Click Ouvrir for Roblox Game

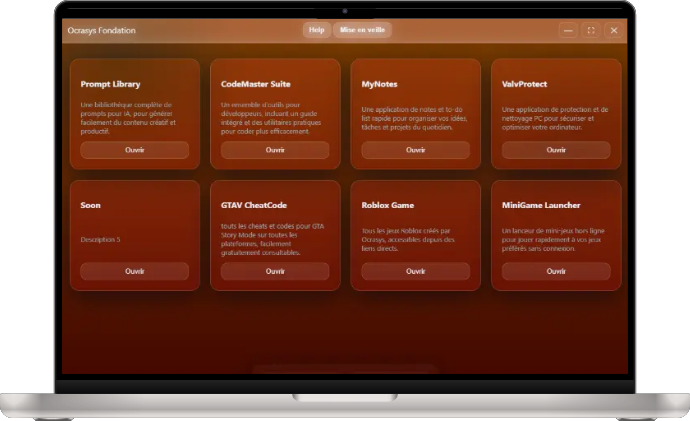pyautogui.click(x=415, y=271)
